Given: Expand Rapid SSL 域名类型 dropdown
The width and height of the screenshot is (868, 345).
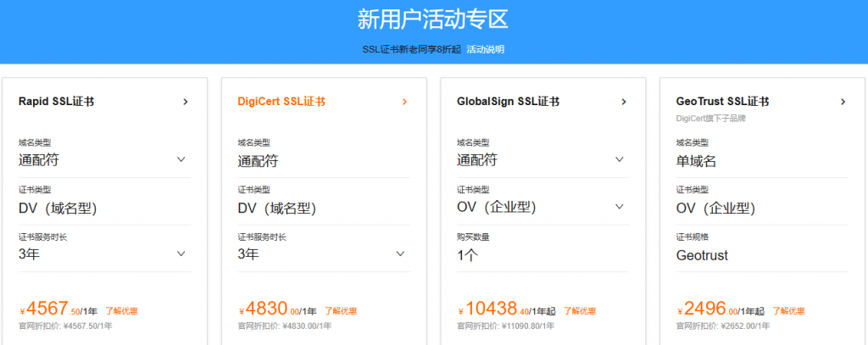Looking at the screenshot, I should pos(181,159).
